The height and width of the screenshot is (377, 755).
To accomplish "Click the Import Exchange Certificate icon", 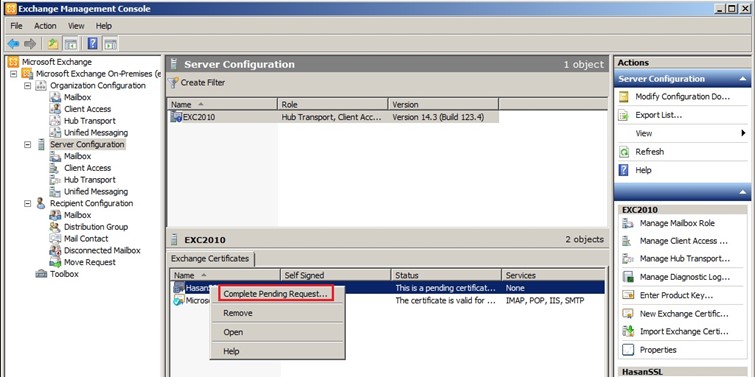I will tap(627, 332).
